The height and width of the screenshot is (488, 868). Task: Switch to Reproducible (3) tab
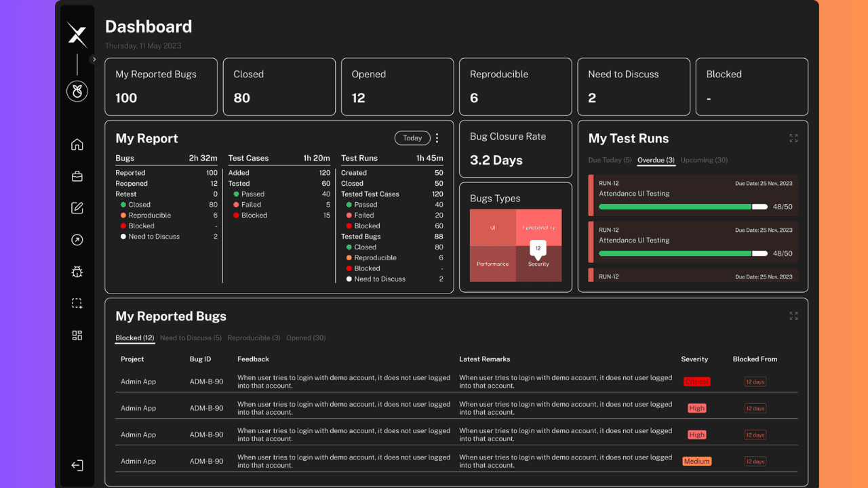(x=254, y=338)
